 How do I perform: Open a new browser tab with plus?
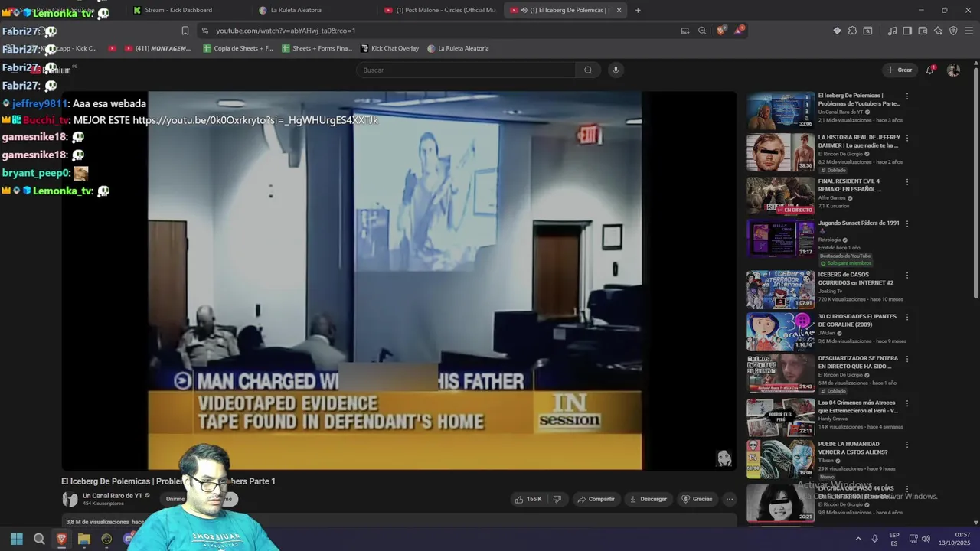pyautogui.click(x=638, y=10)
